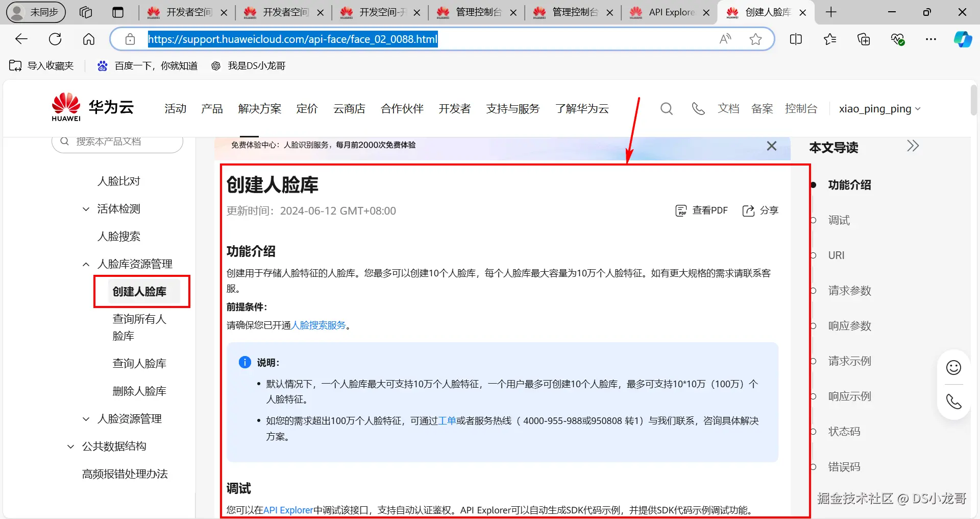Screen dimensions: 980x519
Task: Open the tab actions menu icon
Action: coord(118,12)
